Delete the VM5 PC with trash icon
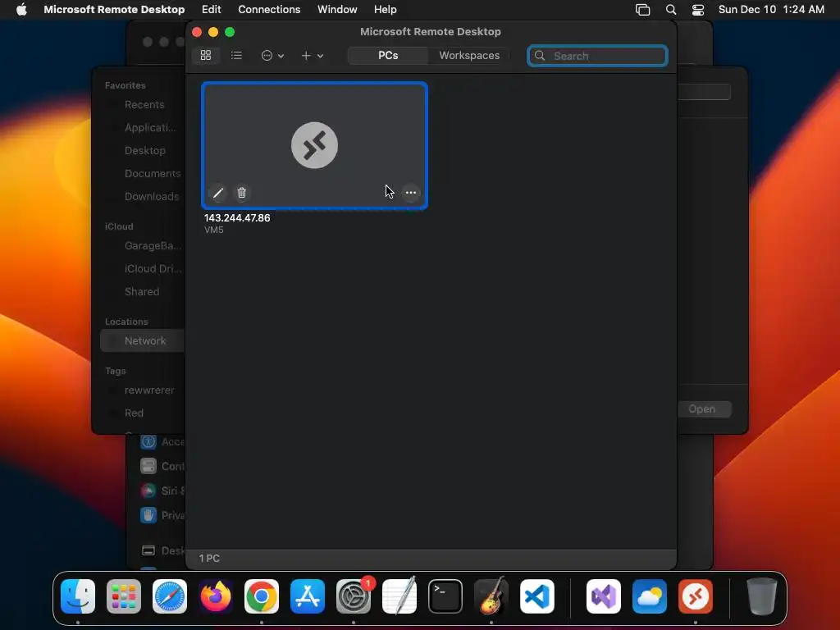The image size is (840, 630). (242, 193)
